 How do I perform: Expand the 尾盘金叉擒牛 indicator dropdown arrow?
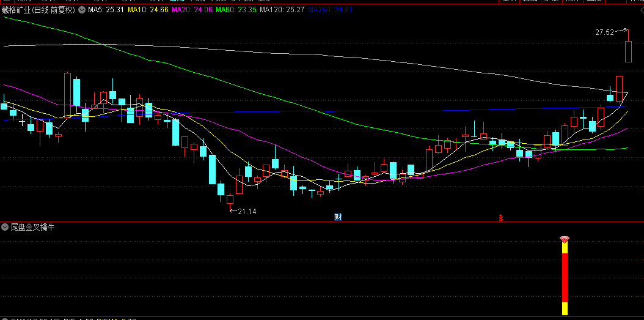coord(5,227)
